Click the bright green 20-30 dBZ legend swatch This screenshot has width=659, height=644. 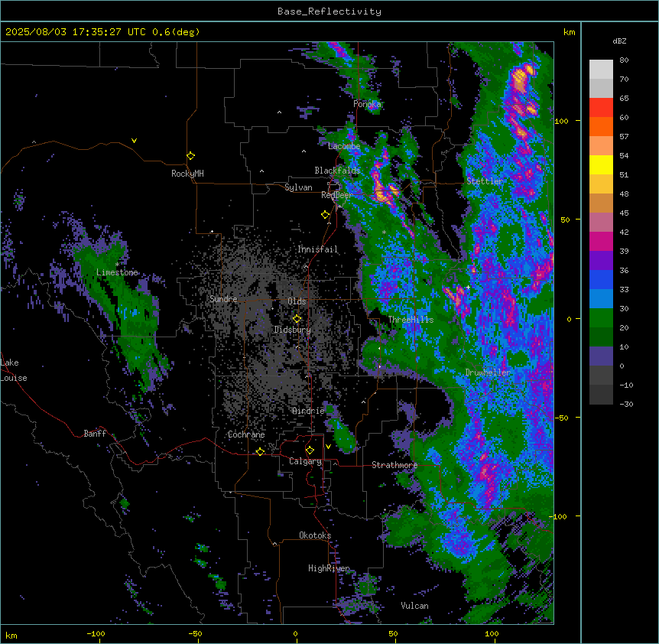click(x=601, y=318)
